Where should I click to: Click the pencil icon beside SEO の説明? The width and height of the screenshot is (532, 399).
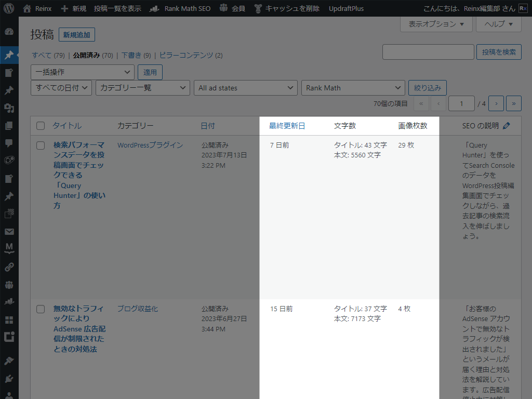(x=506, y=126)
